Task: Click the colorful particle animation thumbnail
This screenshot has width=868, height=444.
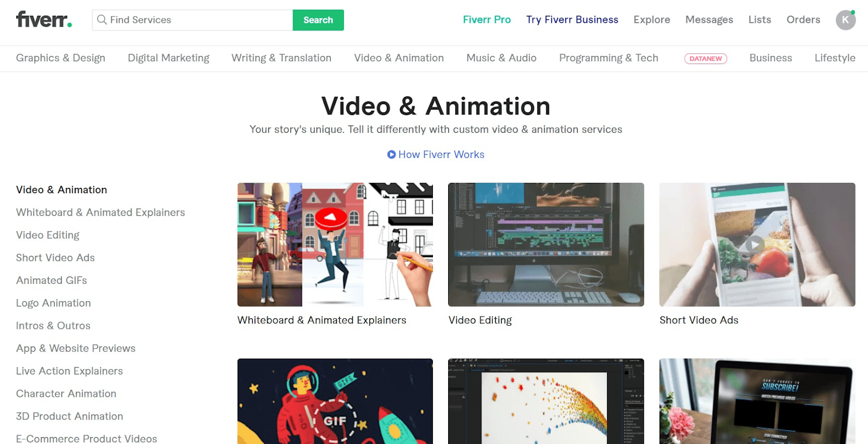Action: (x=546, y=401)
